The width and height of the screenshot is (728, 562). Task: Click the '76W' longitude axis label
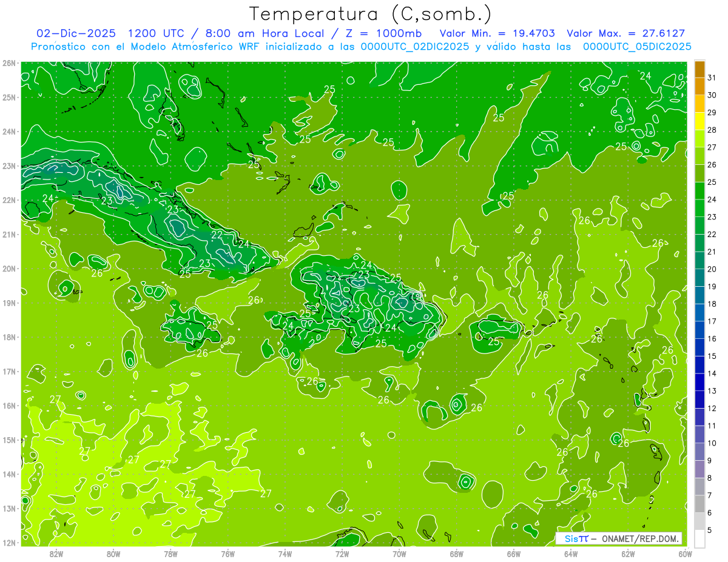(227, 554)
